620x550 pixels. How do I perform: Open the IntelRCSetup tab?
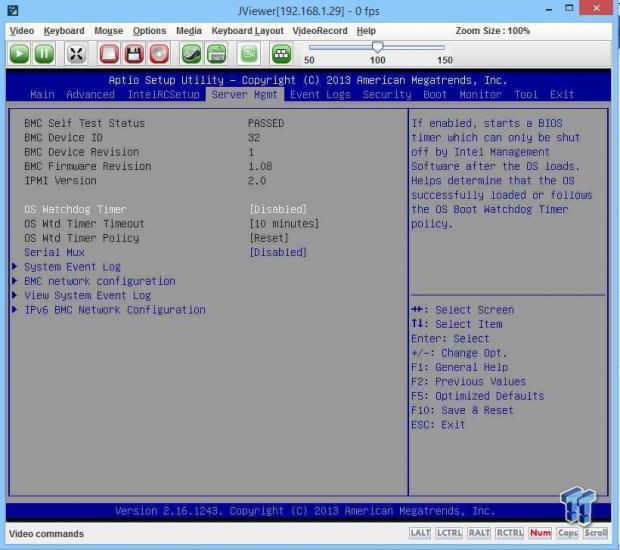click(x=163, y=95)
